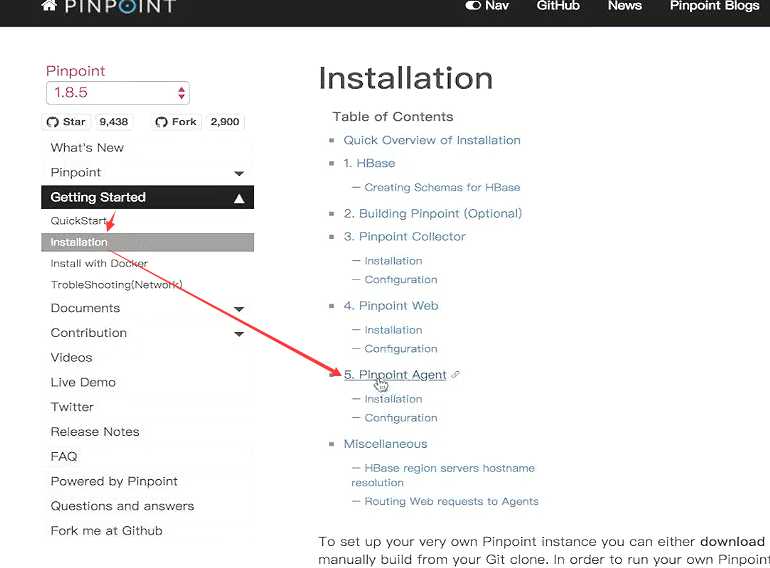Jump to 5. Pinpoint Agent section
Screen dimensions: 770x568
[395, 375]
